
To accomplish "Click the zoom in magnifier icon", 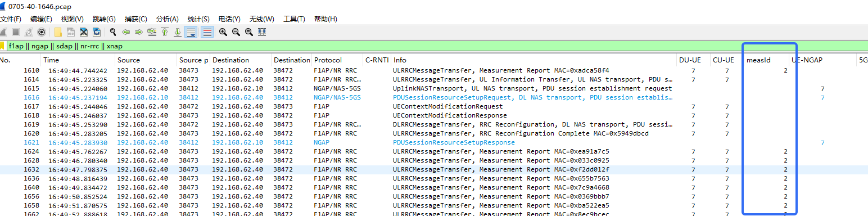I will (x=223, y=32).
